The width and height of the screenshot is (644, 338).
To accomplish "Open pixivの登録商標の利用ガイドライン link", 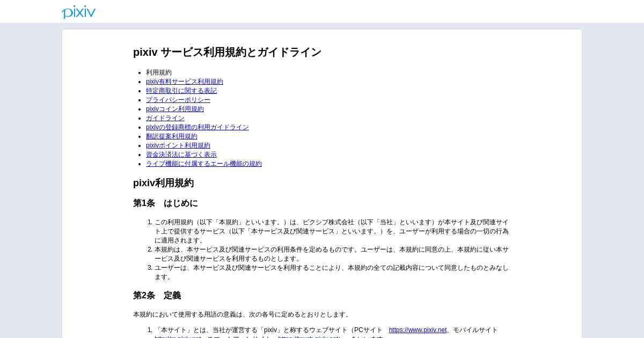I will pos(197,127).
